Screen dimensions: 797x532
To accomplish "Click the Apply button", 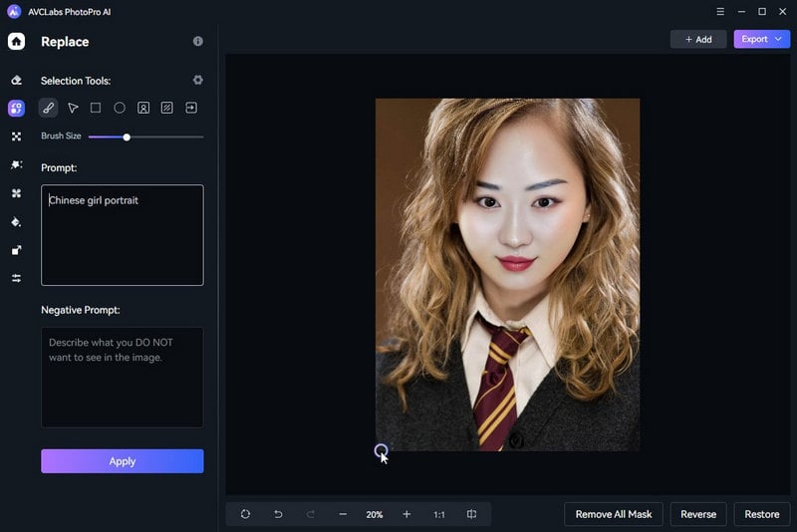I will [x=122, y=461].
